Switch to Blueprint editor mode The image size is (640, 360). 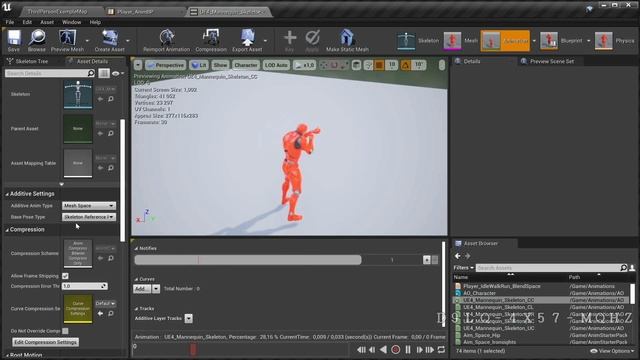coord(561,41)
